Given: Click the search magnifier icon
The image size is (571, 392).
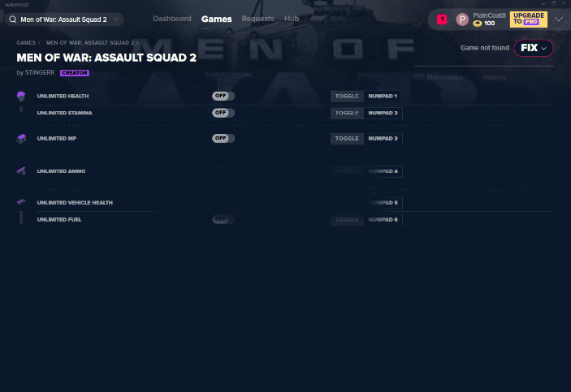Looking at the screenshot, I should click(x=13, y=19).
